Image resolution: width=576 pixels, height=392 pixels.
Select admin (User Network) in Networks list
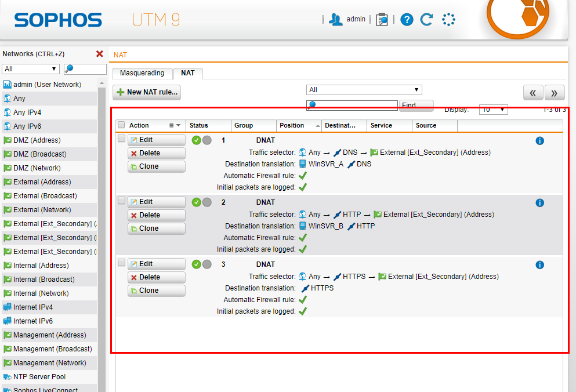coord(49,85)
